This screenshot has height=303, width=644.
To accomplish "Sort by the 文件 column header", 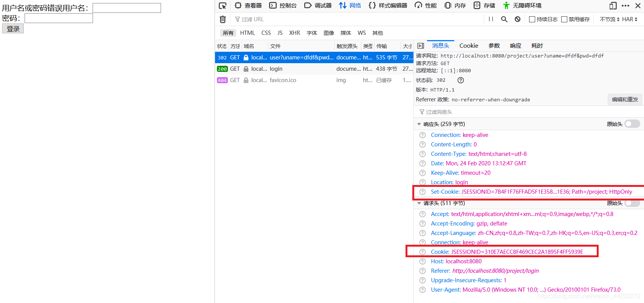I will (x=301, y=46).
